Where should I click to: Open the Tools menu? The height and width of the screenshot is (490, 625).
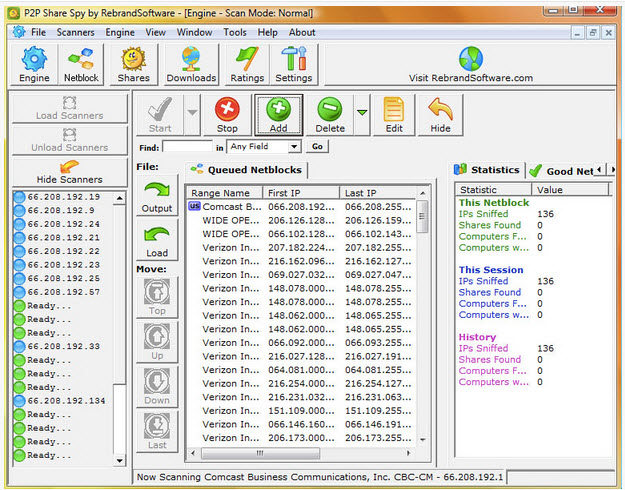point(235,32)
